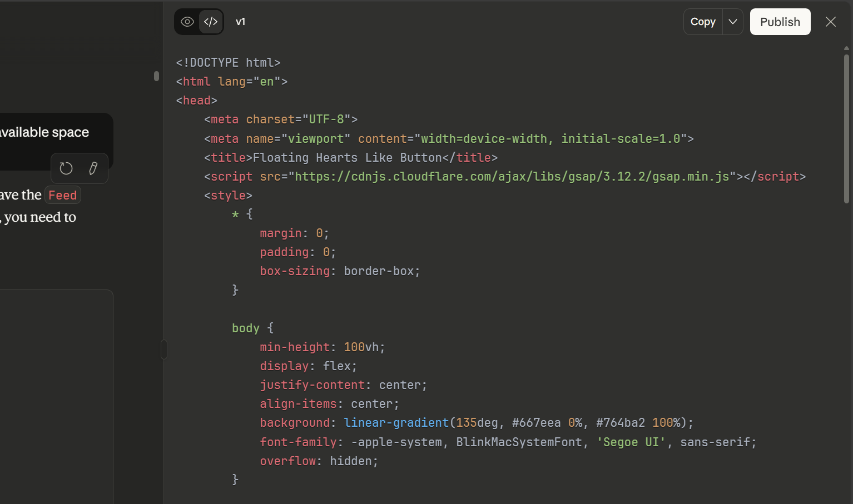
Task: Click the #667eea color value in code
Action: 536,423
